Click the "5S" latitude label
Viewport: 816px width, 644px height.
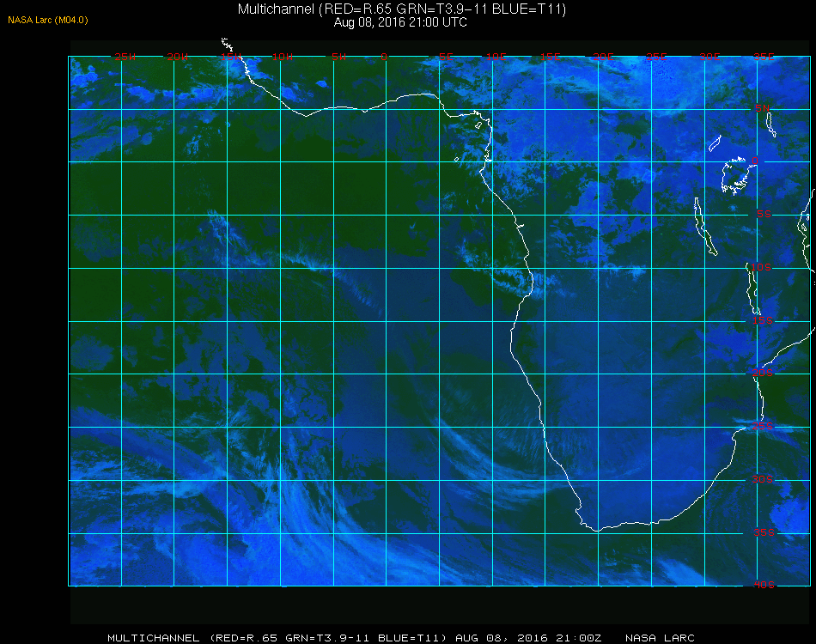pyautogui.click(x=764, y=214)
